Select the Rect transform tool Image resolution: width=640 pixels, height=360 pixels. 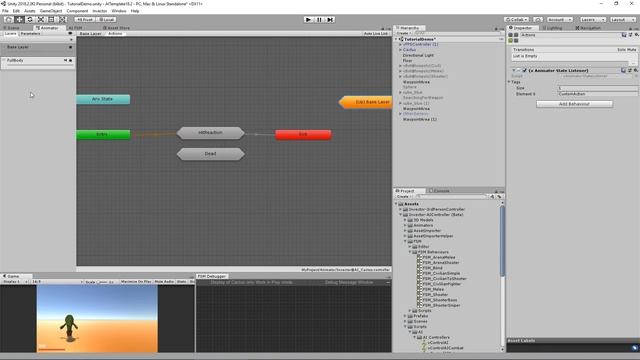coord(51,20)
